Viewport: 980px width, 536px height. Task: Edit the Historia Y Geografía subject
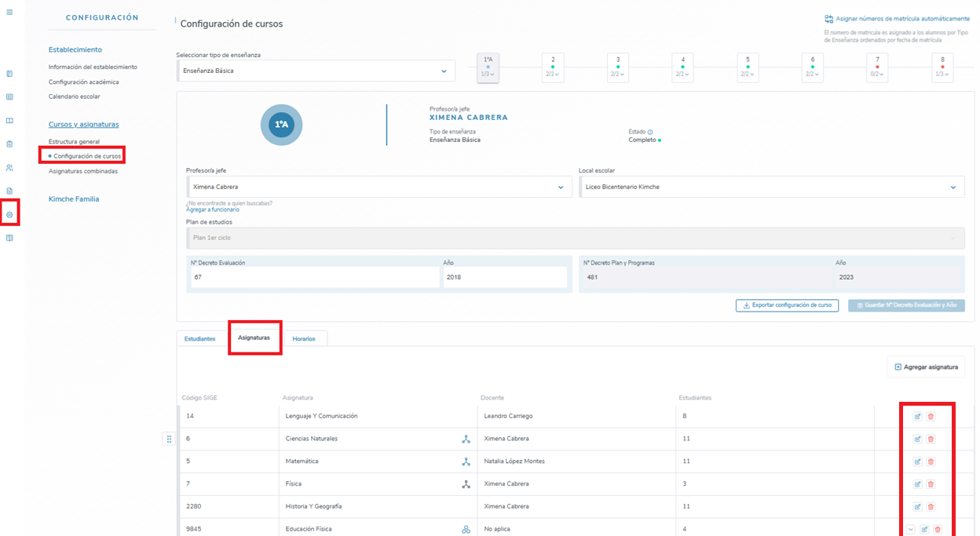click(917, 507)
